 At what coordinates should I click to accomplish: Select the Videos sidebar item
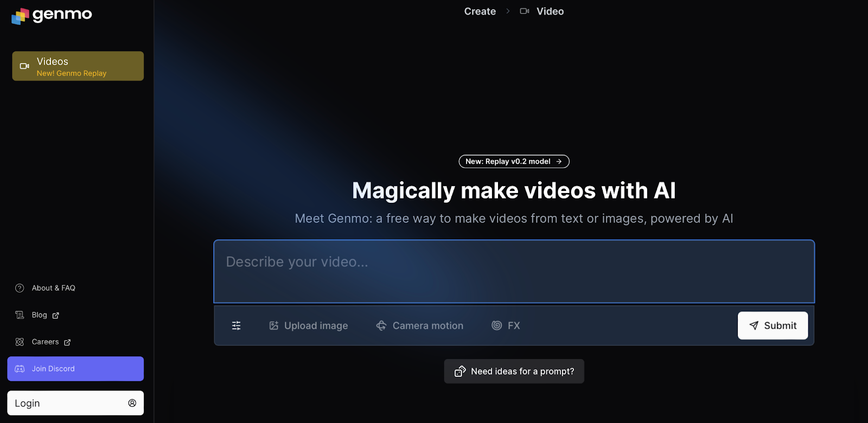pyautogui.click(x=78, y=66)
